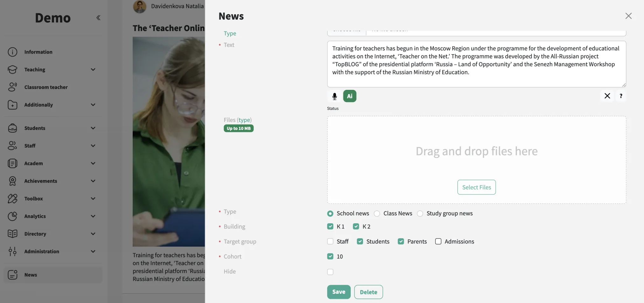Expand the Analytics section chevron
This screenshot has height=303, width=644.
(93, 216)
